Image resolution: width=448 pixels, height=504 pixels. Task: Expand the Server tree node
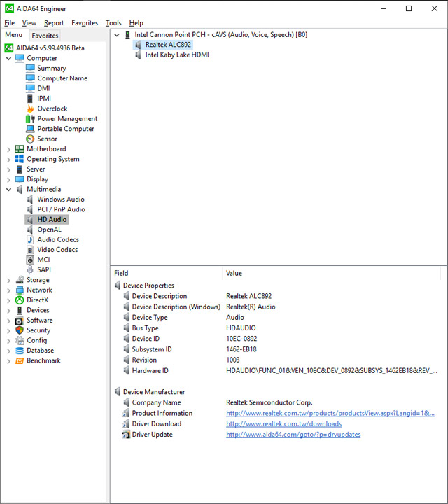(x=8, y=169)
